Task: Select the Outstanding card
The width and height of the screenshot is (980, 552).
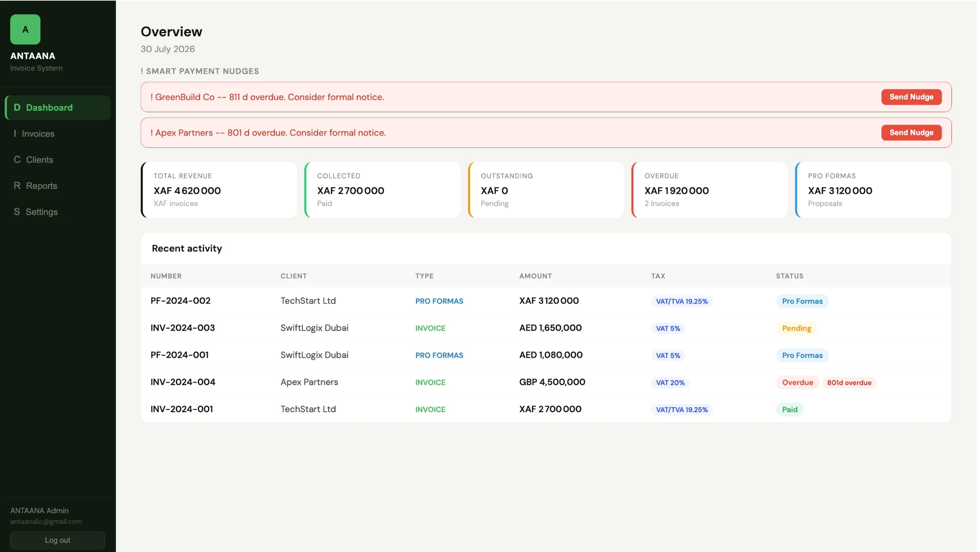Action: click(x=546, y=190)
